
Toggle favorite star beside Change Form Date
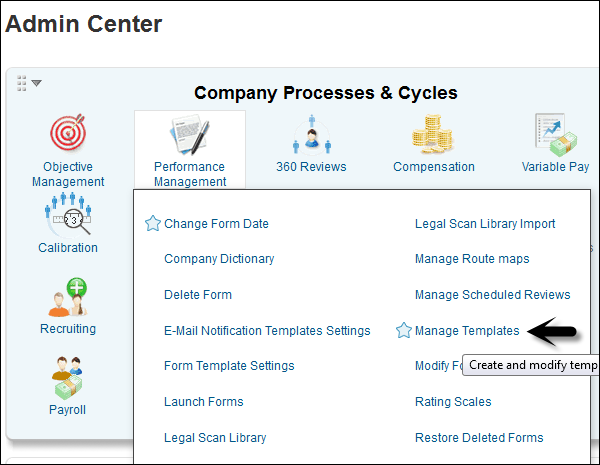point(153,224)
